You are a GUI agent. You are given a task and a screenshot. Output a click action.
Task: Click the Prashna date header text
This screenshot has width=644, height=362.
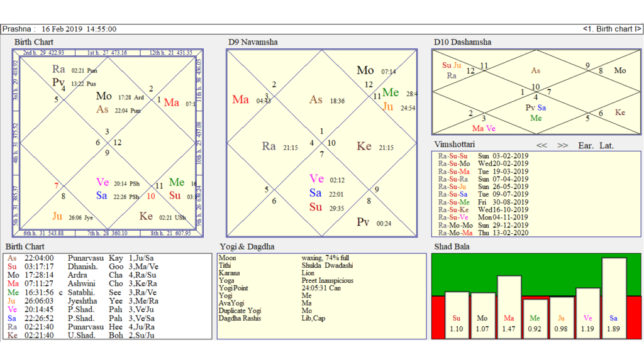pyautogui.click(x=60, y=29)
